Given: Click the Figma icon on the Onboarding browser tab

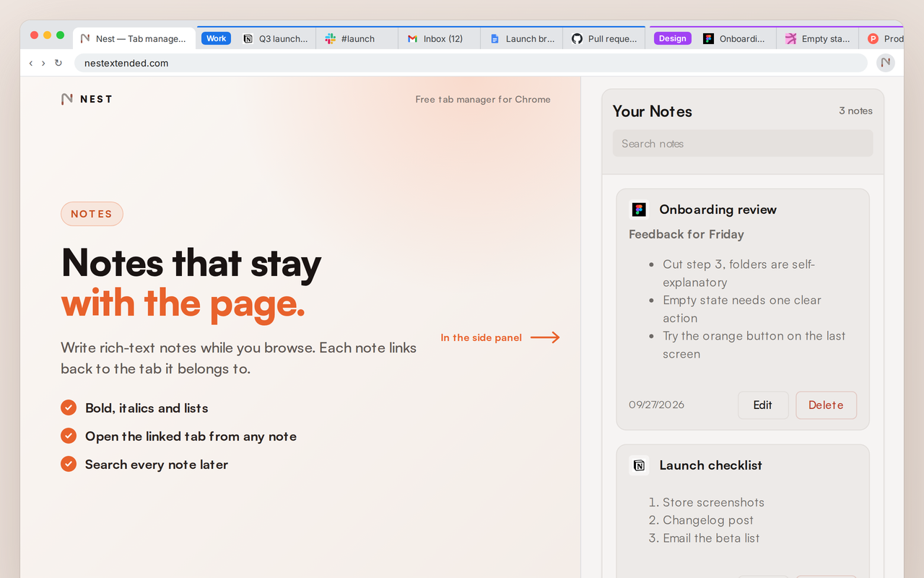Looking at the screenshot, I should (708, 38).
